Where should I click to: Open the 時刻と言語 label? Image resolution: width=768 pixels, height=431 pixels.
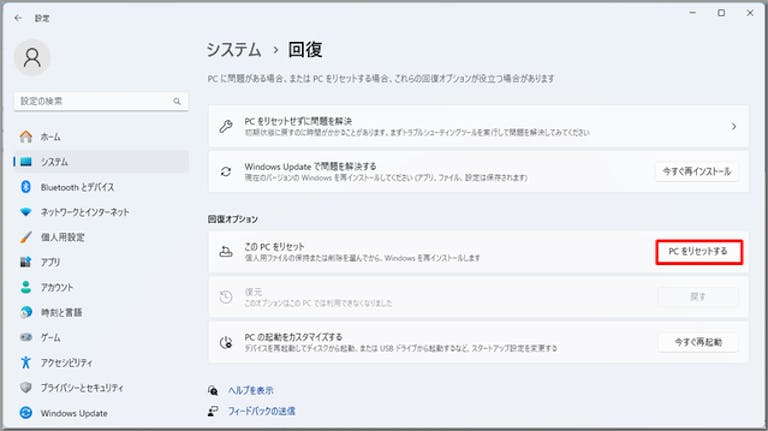[61, 312]
